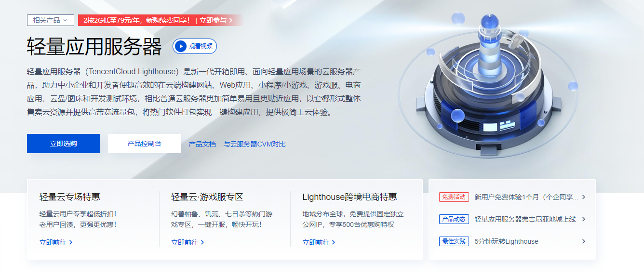
Task: Click chevron beside 新用户免费体验1个月
Action: [583, 197]
